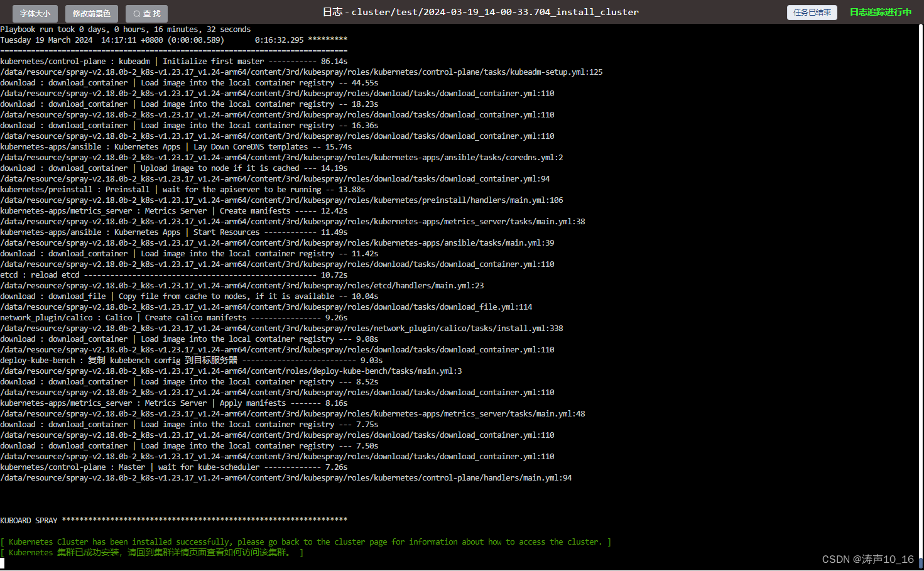This screenshot has width=924, height=571.
Task: Select the Load image line with 9.08s
Action: [x=189, y=339]
